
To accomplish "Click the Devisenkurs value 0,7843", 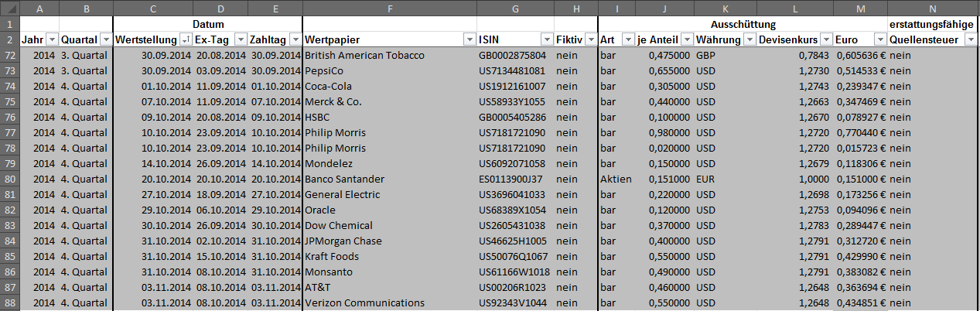I will (794, 56).
